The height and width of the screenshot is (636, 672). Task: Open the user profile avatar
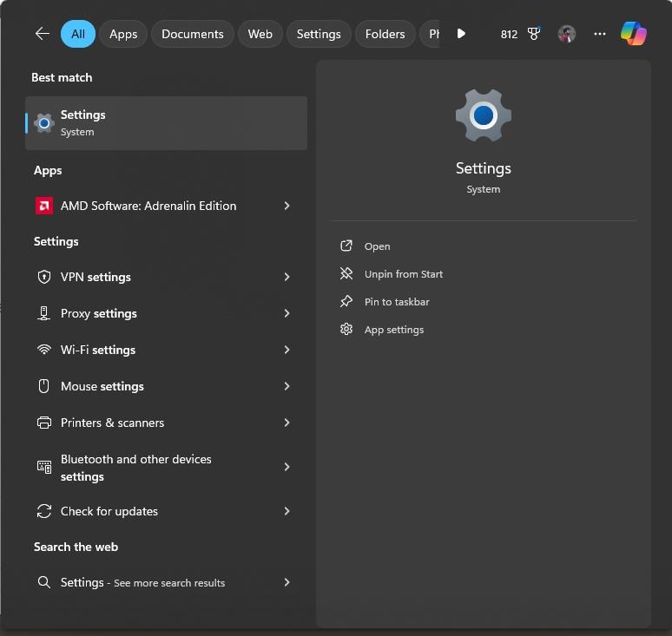click(567, 34)
